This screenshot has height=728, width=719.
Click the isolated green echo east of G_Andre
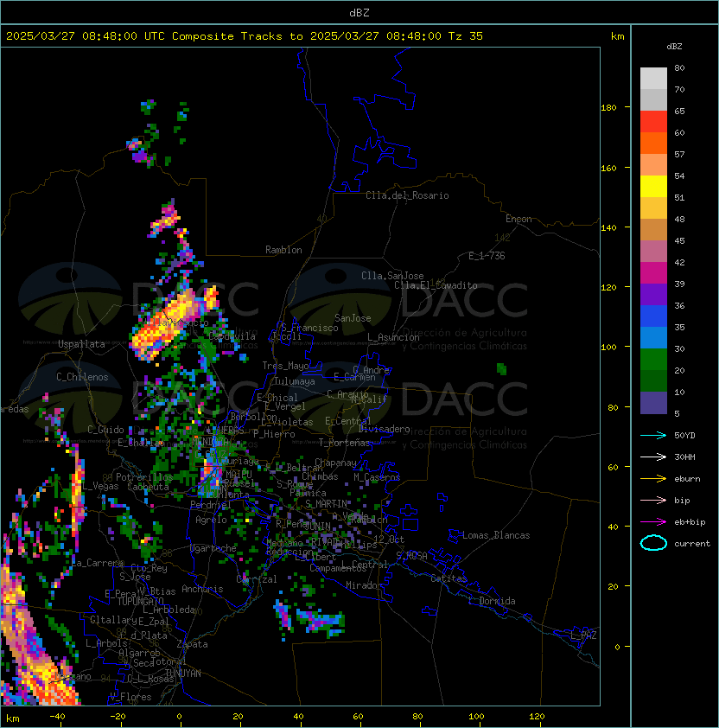click(x=501, y=369)
